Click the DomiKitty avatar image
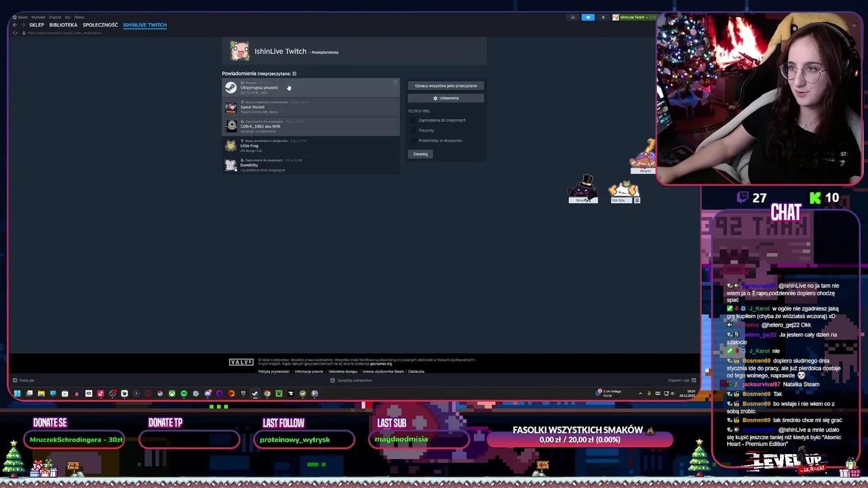The width and height of the screenshot is (868, 488). pyautogui.click(x=231, y=165)
